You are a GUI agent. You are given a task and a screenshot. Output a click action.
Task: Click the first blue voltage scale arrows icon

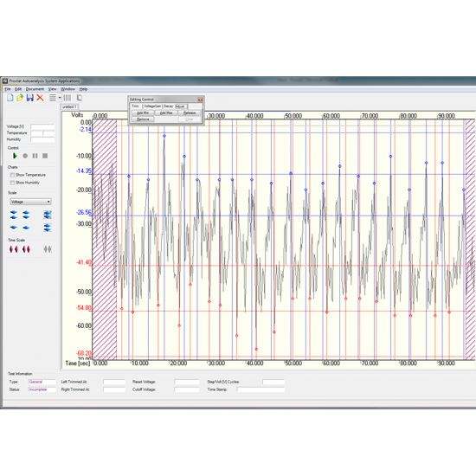(x=13, y=215)
